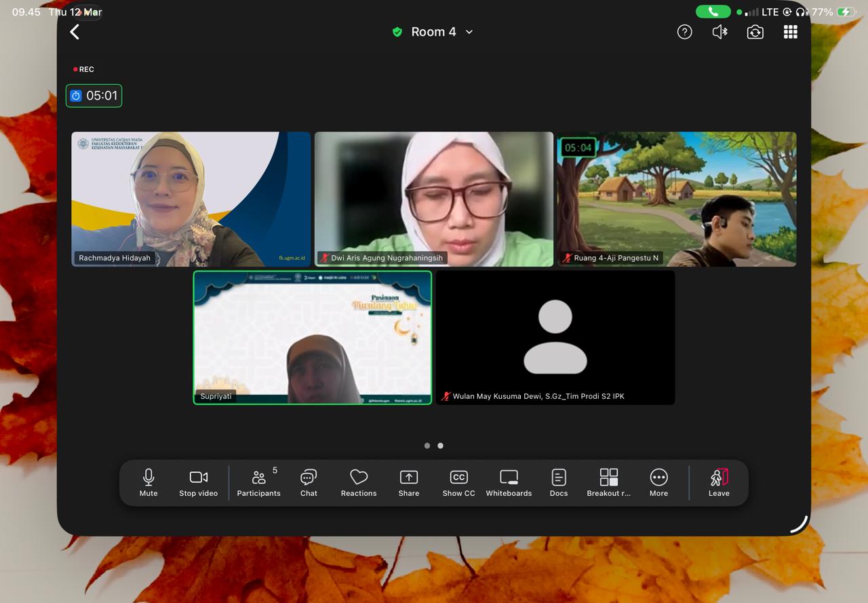
Task: Stop video camera feed
Action: (198, 482)
